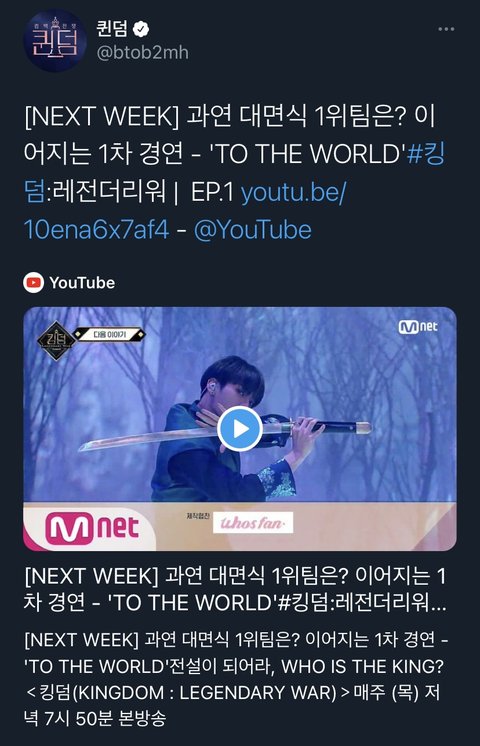
Task: Open the 퀸덤 profile avatar
Action: [55, 40]
